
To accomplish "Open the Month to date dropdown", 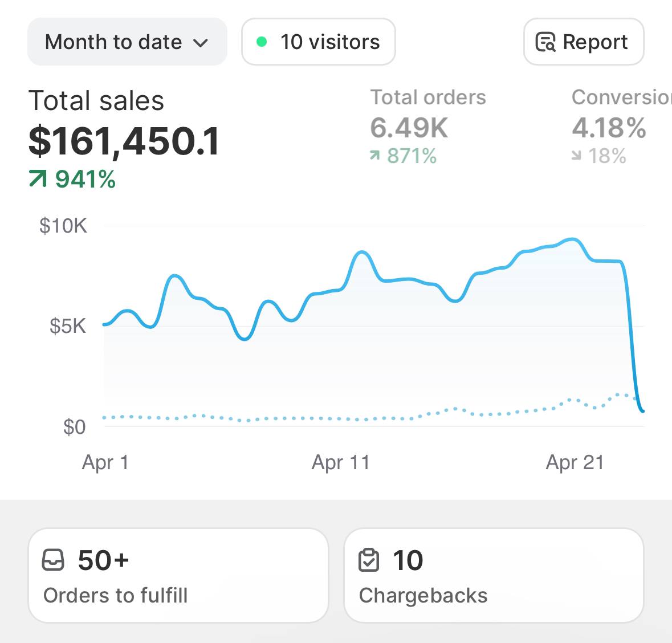I will pos(127,42).
